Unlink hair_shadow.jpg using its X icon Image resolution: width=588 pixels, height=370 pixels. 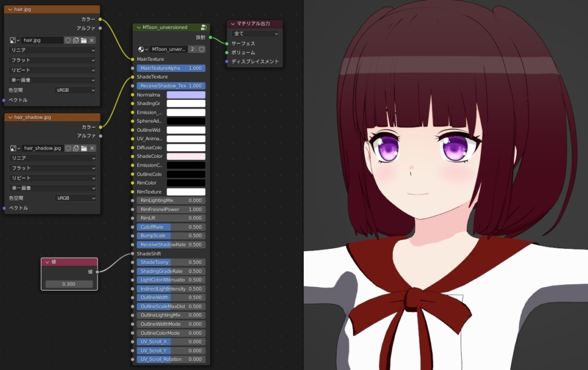tap(92, 148)
